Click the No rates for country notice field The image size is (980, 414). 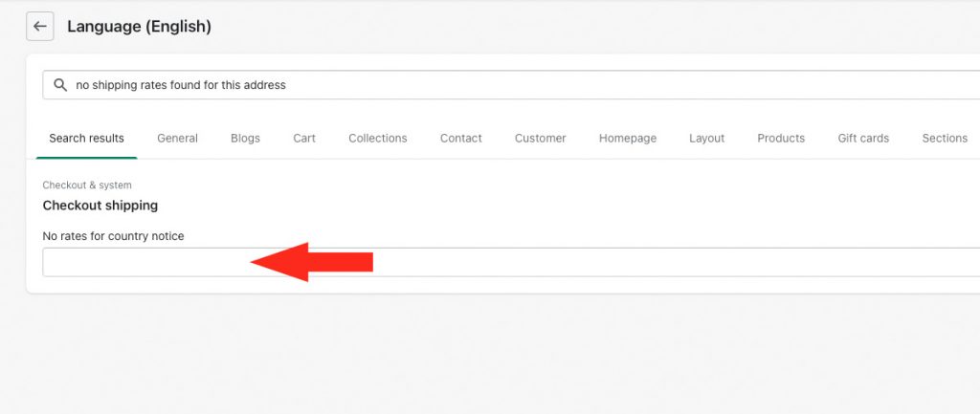point(511,262)
